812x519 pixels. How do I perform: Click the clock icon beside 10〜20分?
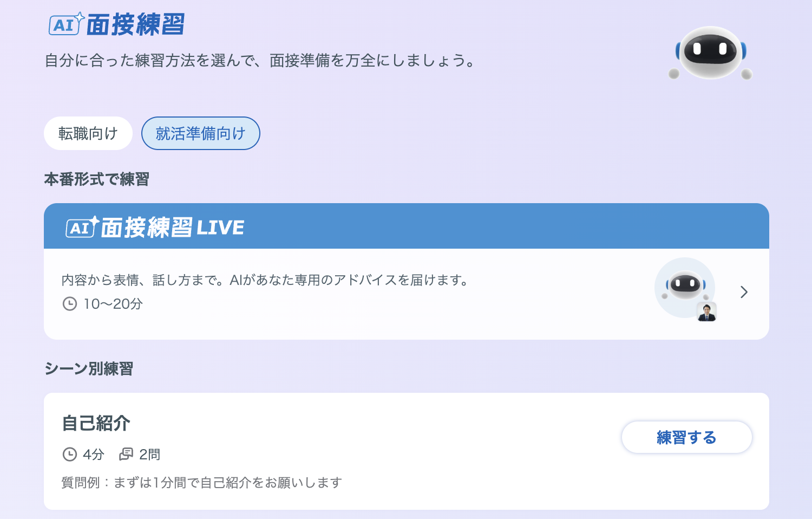pyautogui.click(x=70, y=304)
